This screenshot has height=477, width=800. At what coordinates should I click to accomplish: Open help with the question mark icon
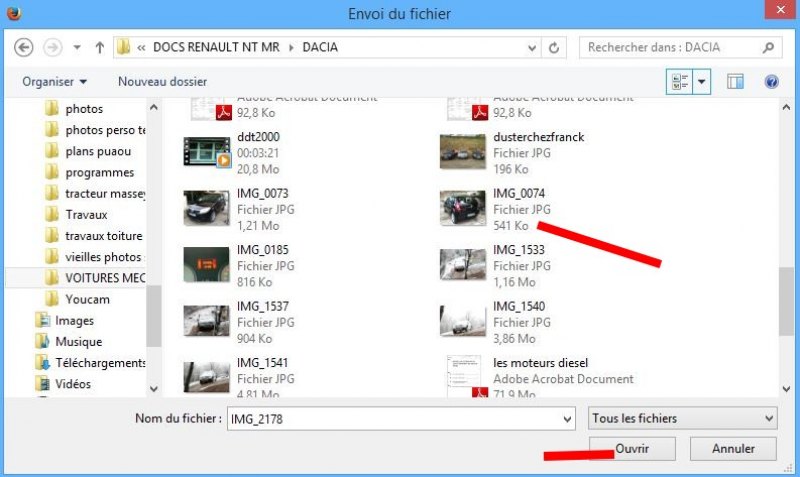[x=771, y=82]
